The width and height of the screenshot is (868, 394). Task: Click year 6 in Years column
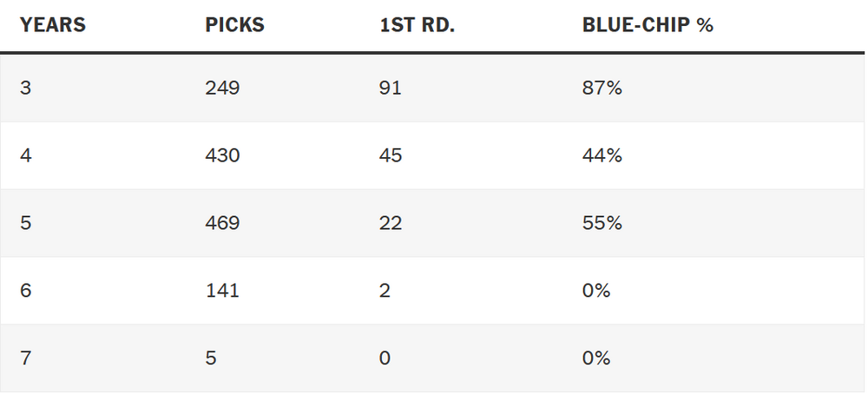(x=25, y=291)
